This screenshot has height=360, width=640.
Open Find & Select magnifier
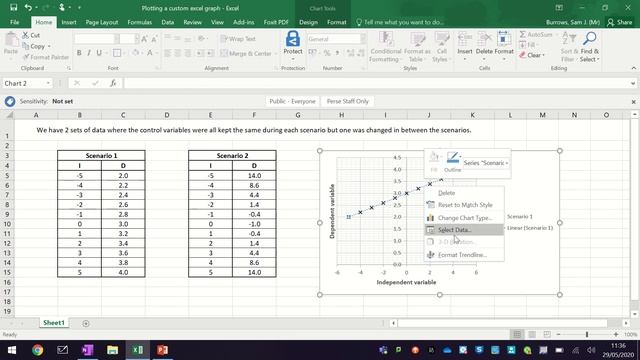click(x=589, y=39)
